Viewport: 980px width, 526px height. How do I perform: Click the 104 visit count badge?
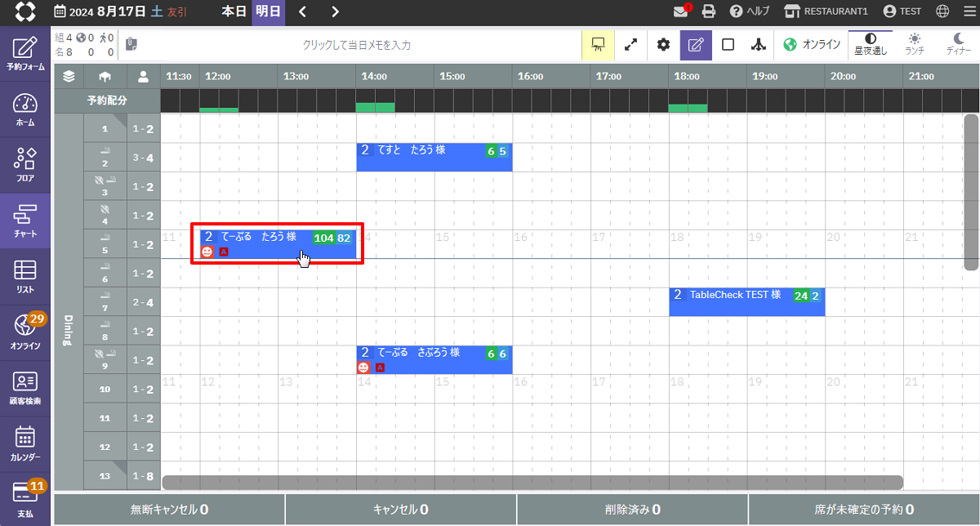[324, 238]
